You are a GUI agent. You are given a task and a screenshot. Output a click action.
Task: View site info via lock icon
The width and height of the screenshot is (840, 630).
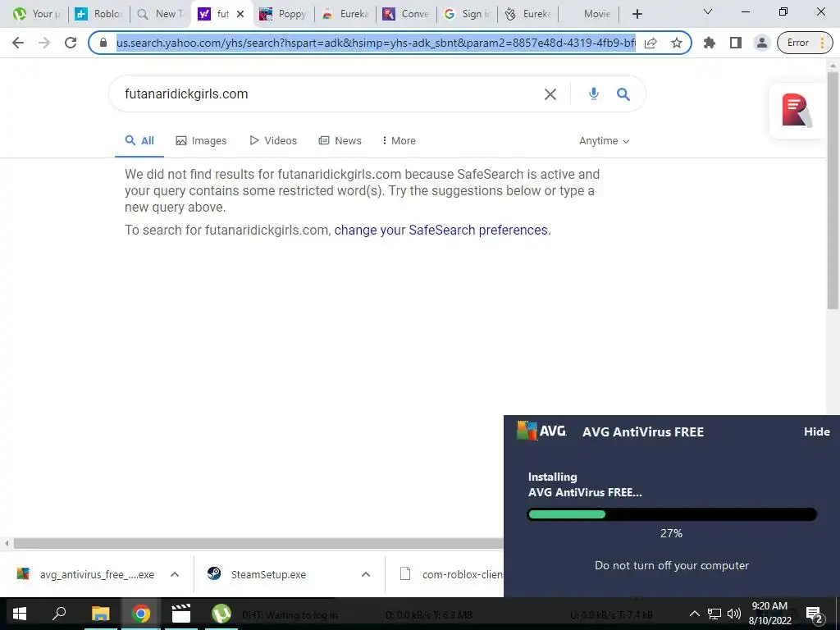(x=103, y=43)
